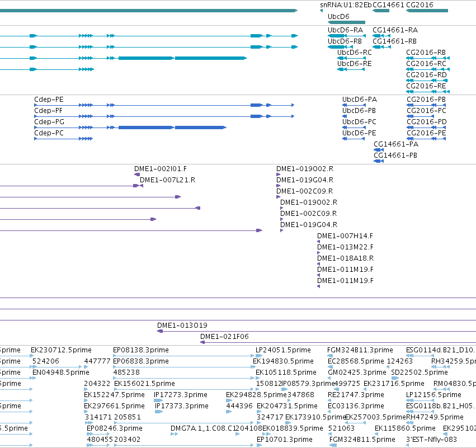Image resolution: width=476 pixels, height=448 pixels.
Task: Select protein CG2016-PC
Action: [426, 111]
